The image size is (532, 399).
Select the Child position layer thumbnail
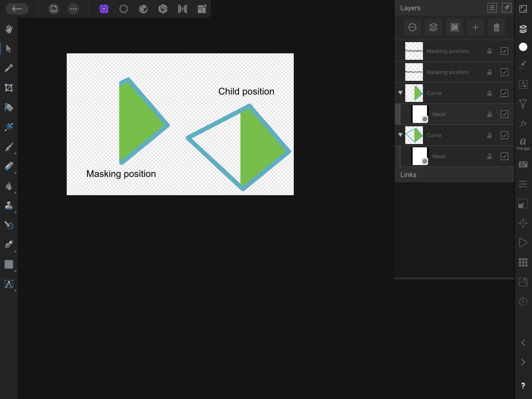pyautogui.click(x=414, y=51)
